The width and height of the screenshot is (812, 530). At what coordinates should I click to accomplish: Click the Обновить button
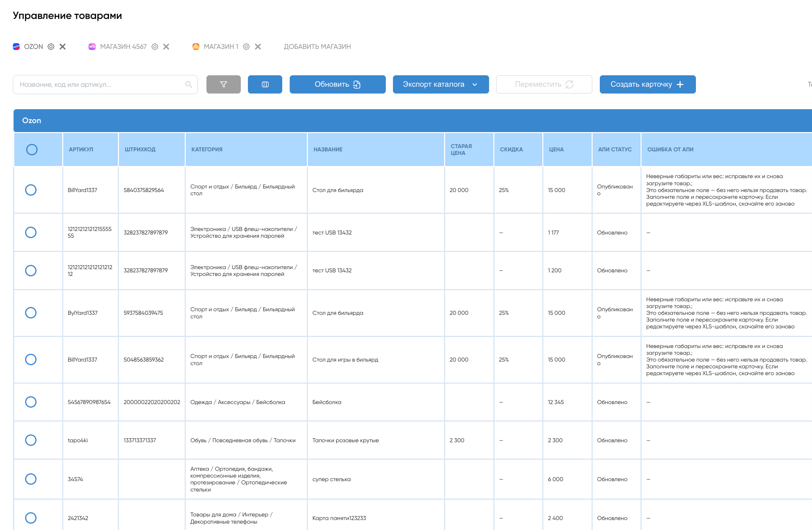pos(338,85)
